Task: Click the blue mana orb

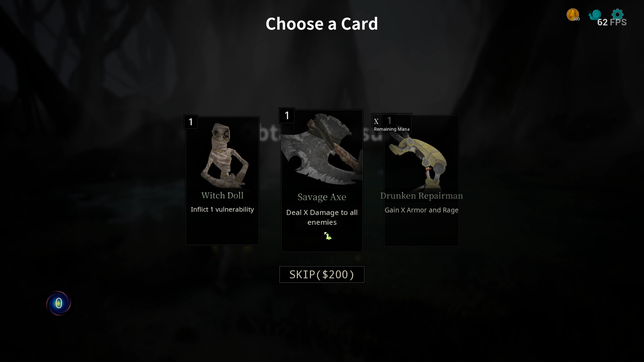Action: (59, 303)
